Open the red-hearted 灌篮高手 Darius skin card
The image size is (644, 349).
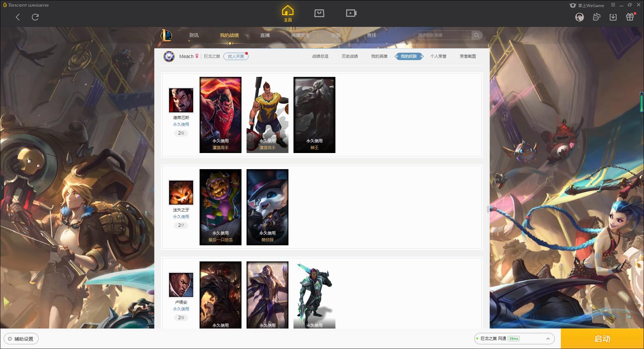pos(220,115)
